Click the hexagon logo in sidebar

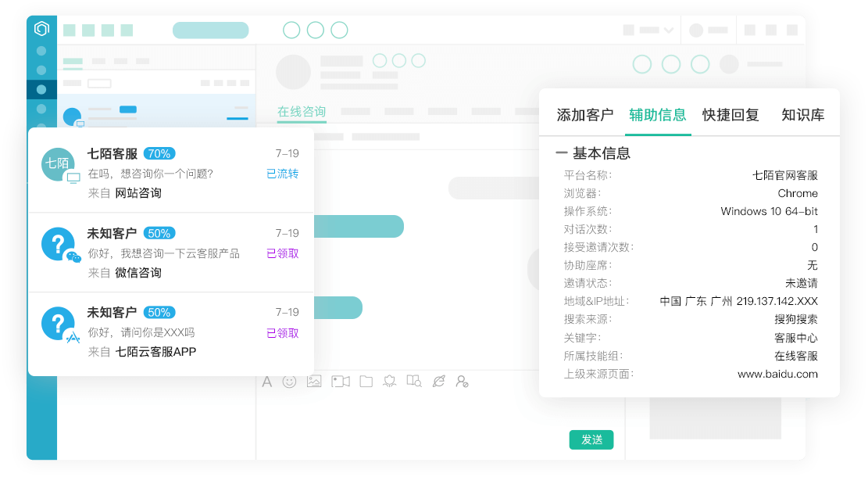(41, 28)
